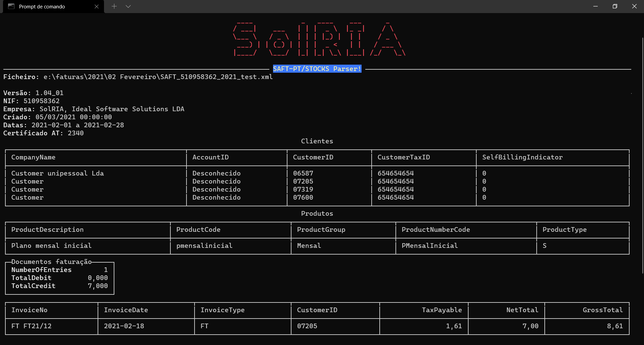Viewport: 644px width, 345px height.
Task: Click the Versão: 1.04_01 line
Action: coord(33,93)
